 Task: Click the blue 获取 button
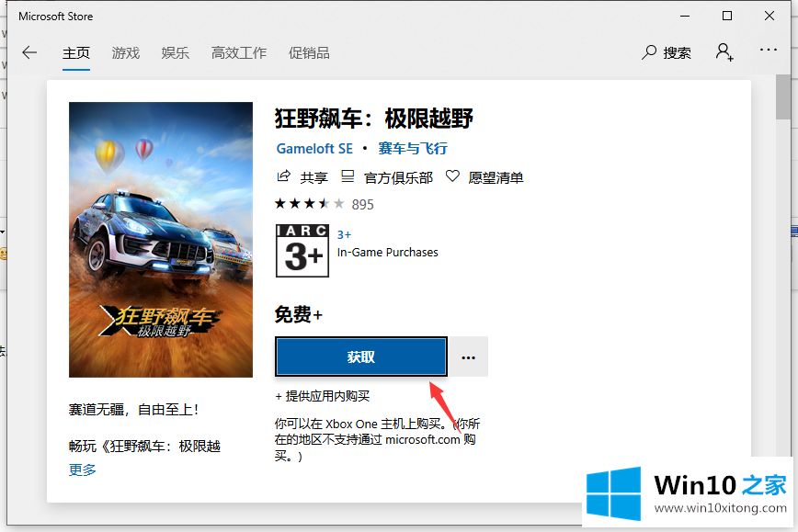click(x=360, y=357)
